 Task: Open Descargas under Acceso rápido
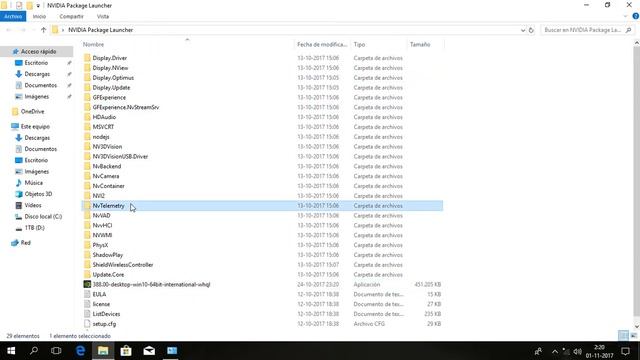coord(37,74)
